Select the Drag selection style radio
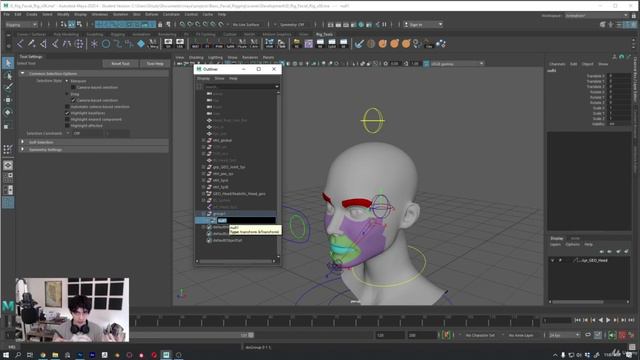This screenshot has width=640, height=360. [67, 94]
